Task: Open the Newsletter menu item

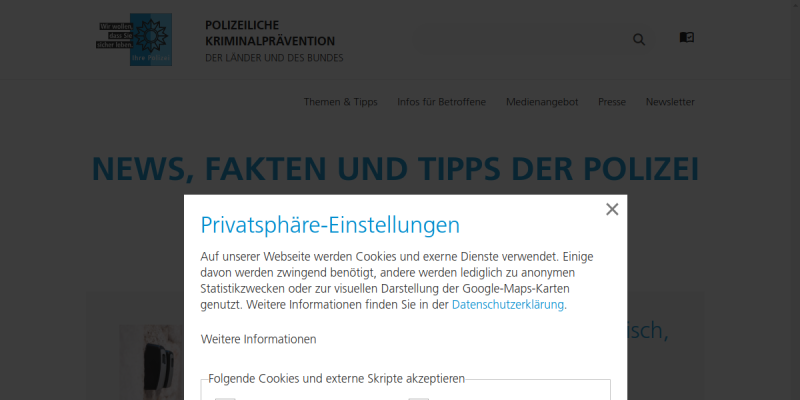Action: 670,102
